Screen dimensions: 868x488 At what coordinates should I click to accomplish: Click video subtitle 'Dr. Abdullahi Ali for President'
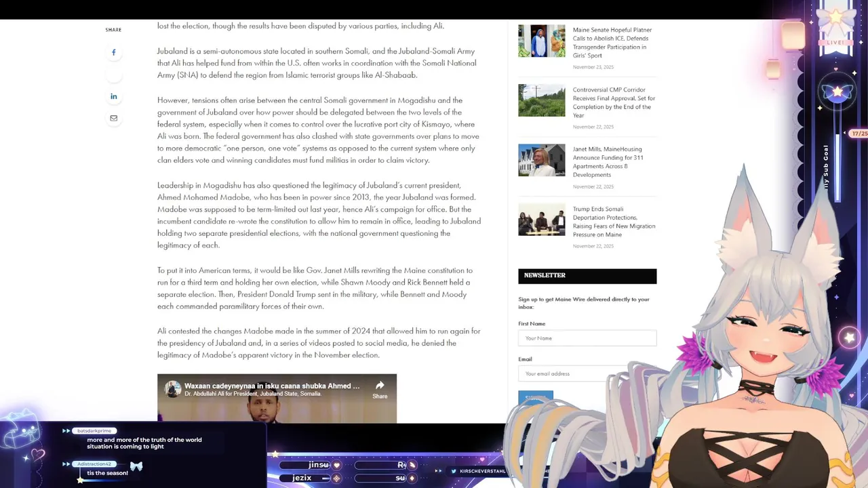click(252, 394)
